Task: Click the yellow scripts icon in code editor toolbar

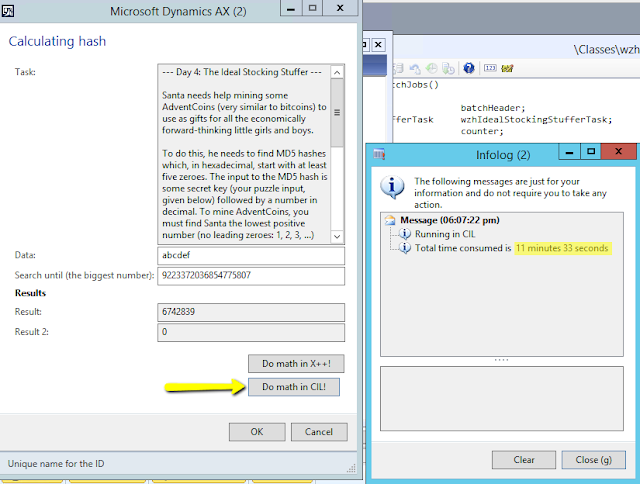Action: point(507,68)
